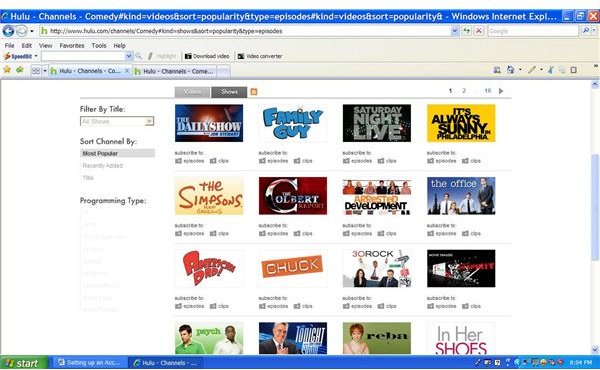Open the SpeedBit search box dropdown arrow
This screenshot has width=600, height=370.
[129, 56]
